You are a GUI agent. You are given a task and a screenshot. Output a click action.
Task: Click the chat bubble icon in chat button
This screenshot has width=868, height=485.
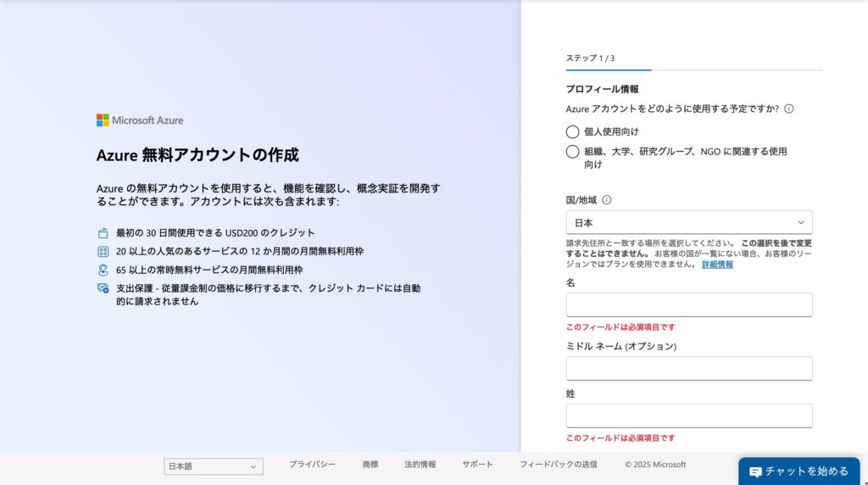coord(755,471)
